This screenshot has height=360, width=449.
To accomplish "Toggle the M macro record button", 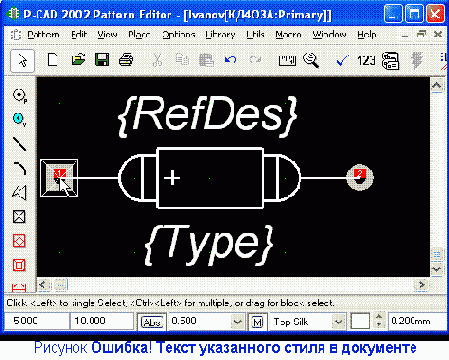I will point(257,322).
